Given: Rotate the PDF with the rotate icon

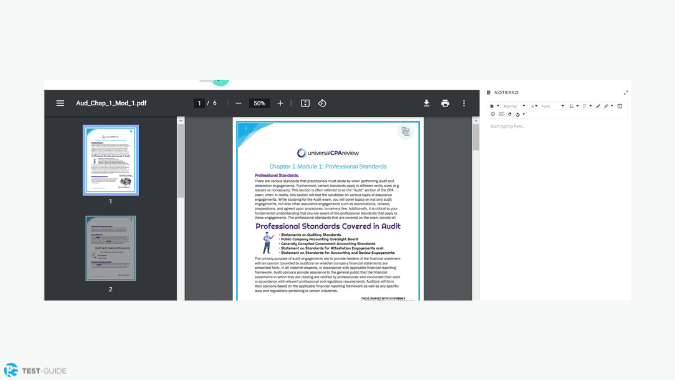Looking at the screenshot, I should (322, 103).
